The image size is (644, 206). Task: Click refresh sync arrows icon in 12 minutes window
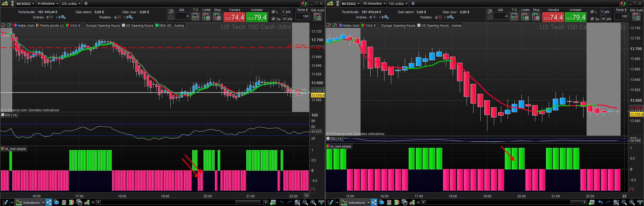coord(623,3)
